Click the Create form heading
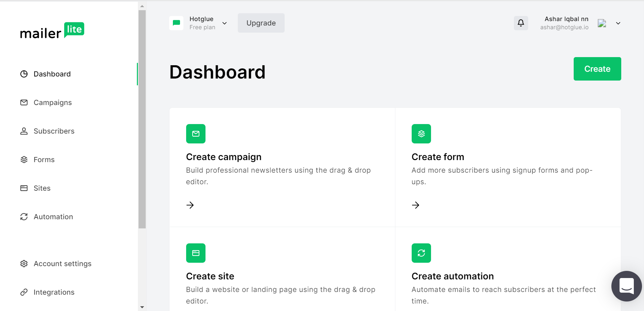 [438, 157]
